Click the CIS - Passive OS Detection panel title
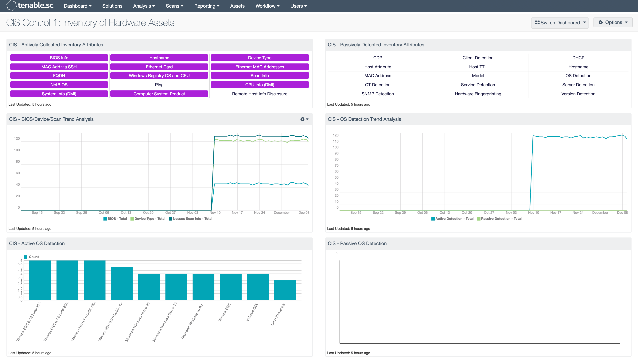The width and height of the screenshot is (638, 364). click(357, 243)
